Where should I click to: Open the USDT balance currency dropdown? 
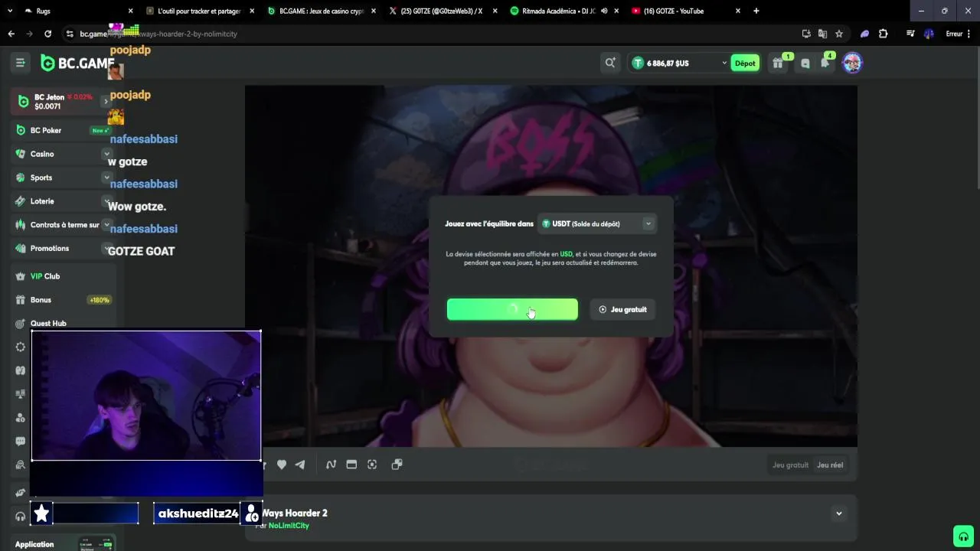pos(597,223)
